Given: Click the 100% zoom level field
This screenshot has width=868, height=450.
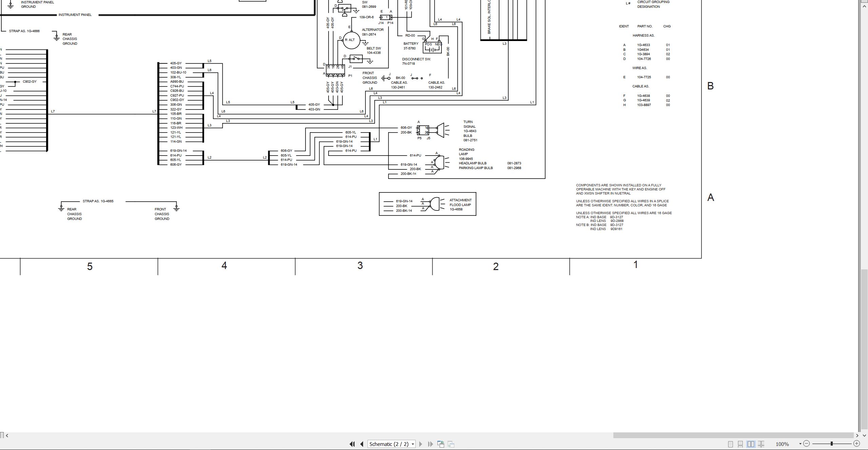Looking at the screenshot, I should click(x=783, y=444).
